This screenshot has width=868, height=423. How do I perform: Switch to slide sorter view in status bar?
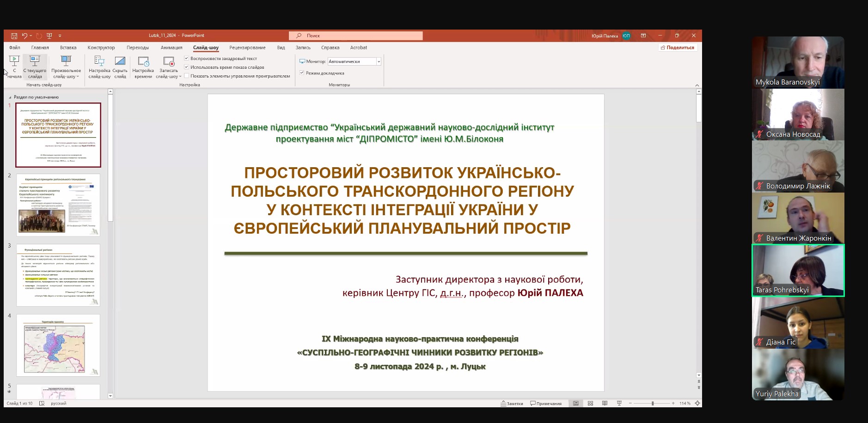coord(590,403)
